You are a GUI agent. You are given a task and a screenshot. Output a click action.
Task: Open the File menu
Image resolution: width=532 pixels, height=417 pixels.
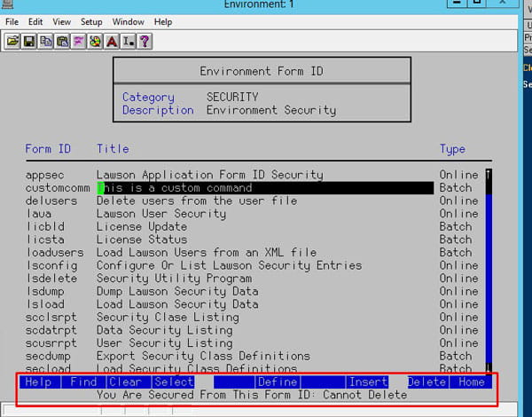tap(12, 22)
